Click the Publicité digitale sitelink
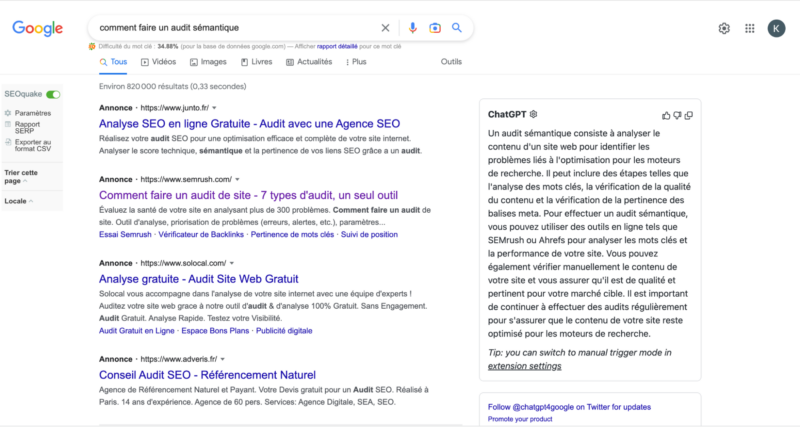Viewport: 800px width, 427px height. tap(284, 331)
